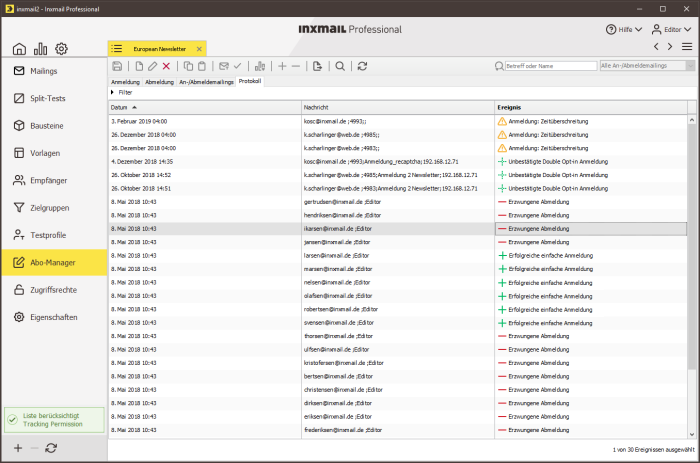Click the scrollbar up arrow of the table
This screenshot has height=463, width=700.
(692, 120)
